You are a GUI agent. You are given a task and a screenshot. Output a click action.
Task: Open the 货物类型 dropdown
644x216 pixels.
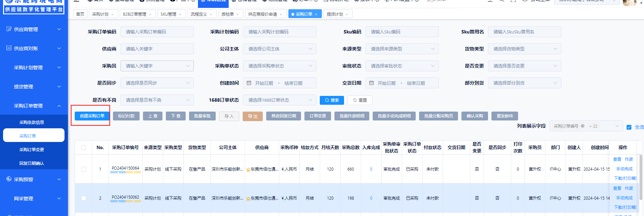pos(525,49)
